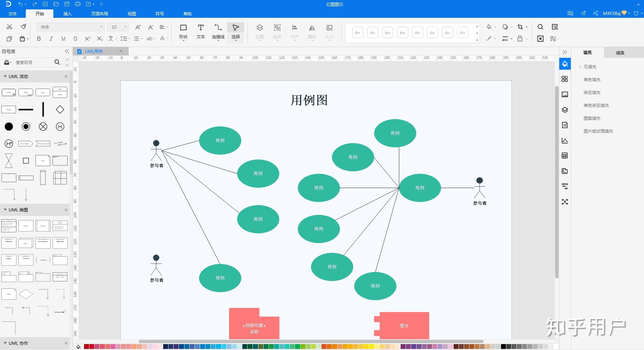Switch to the 填充 properties tab

(588, 52)
